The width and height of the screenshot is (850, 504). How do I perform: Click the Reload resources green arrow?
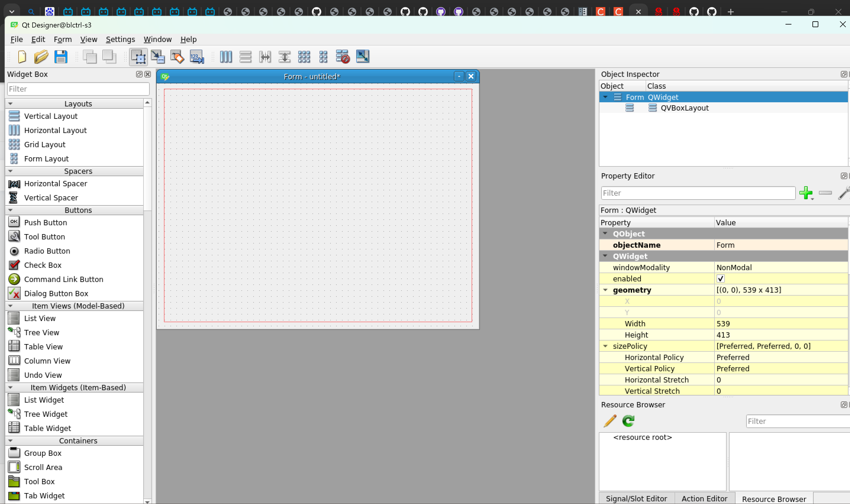(x=628, y=421)
